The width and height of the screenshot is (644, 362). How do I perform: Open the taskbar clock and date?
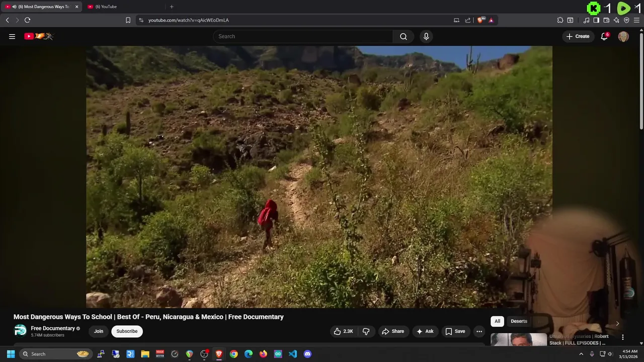(x=630, y=354)
